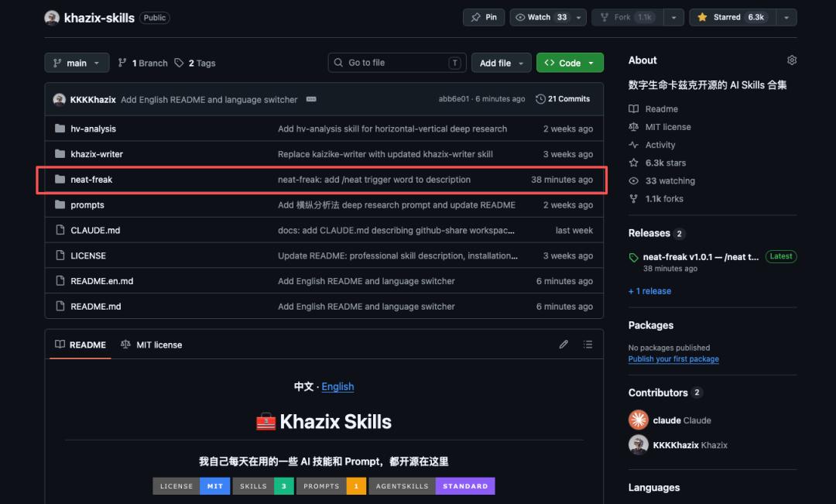View history via the 21 Commits clock icon
The image size is (836, 504).
[540, 98]
